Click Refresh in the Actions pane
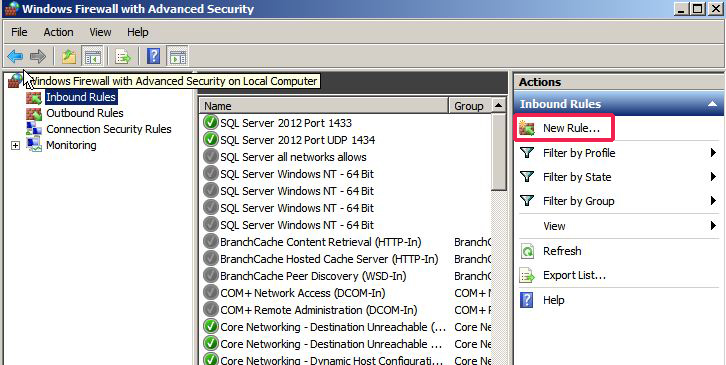726x365 pixels. click(562, 251)
